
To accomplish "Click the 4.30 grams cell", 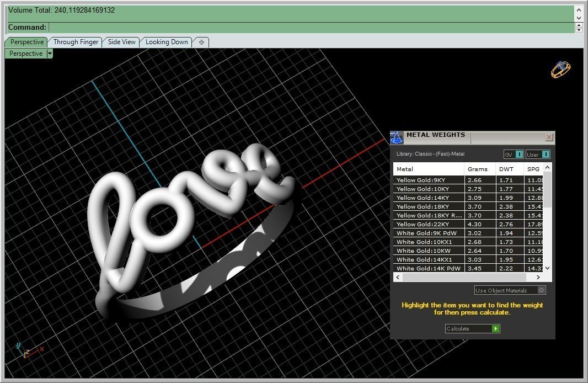I will coord(480,224).
